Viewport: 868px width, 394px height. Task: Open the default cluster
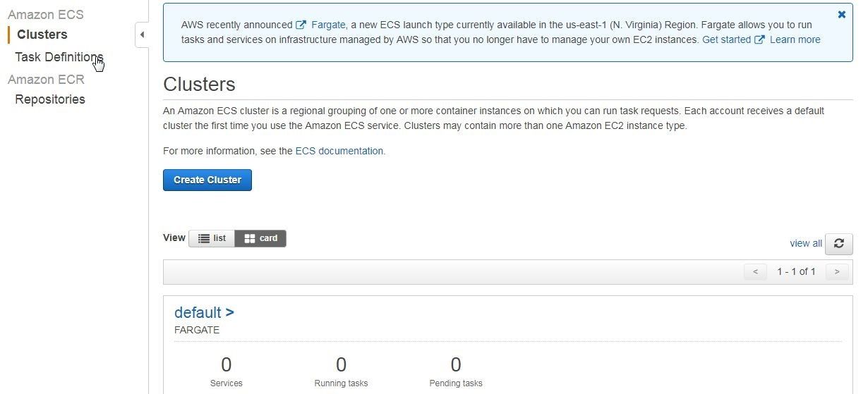[x=204, y=312]
